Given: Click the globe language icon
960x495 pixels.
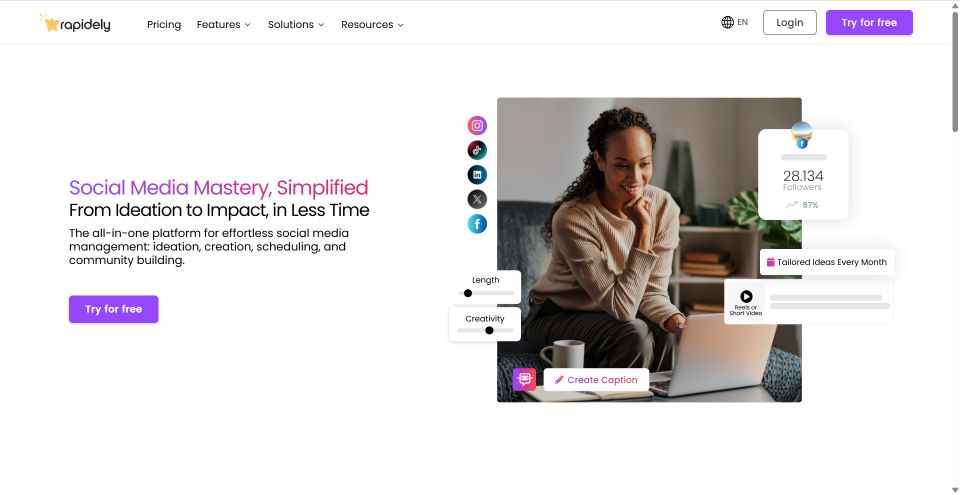Looking at the screenshot, I should [727, 22].
